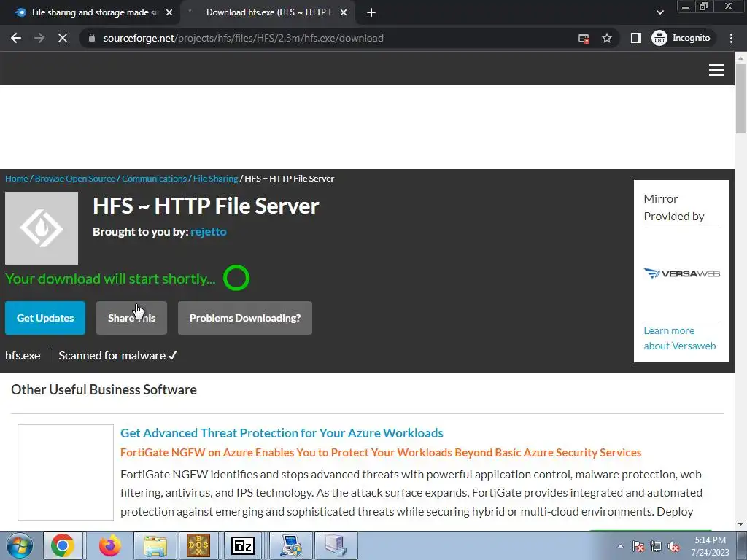This screenshot has width=747, height=560.
Task: Click the hfs.exe file name text
Action: 23,356
